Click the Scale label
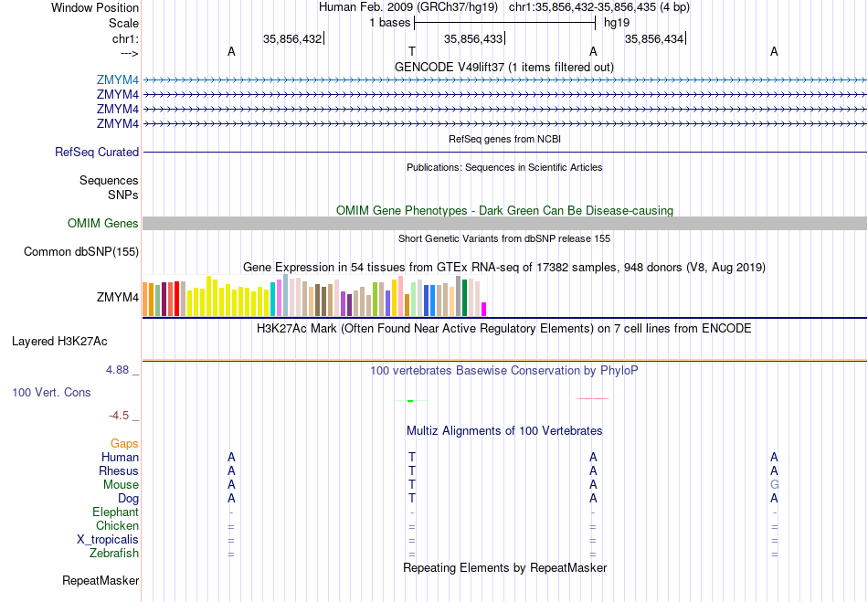Screen dimensions: 868x602 pos(123,23)
